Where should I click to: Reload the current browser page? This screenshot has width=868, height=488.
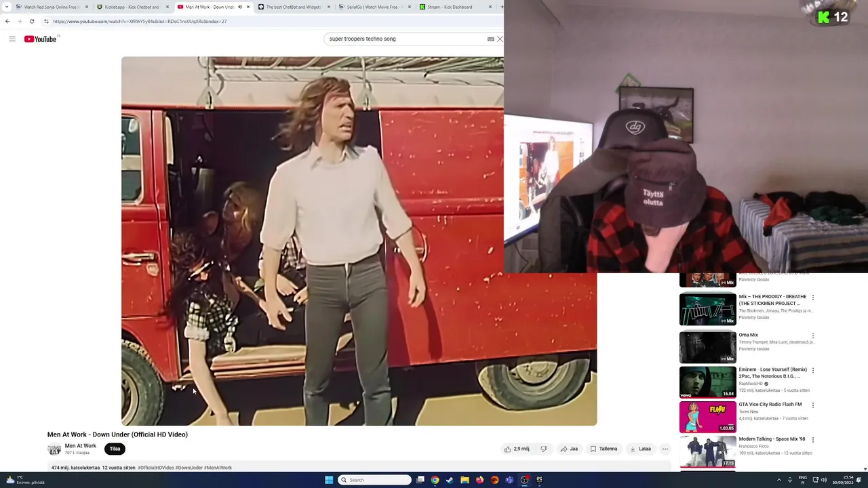click(31, 21)
